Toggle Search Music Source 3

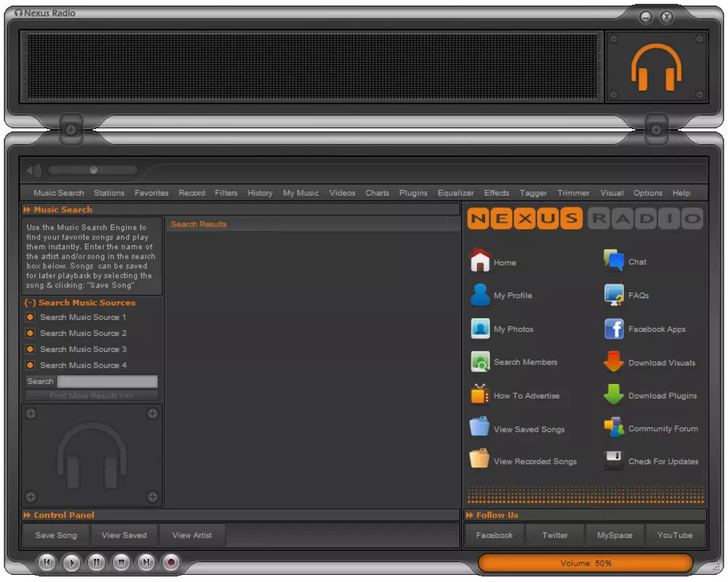coord(30,348)
